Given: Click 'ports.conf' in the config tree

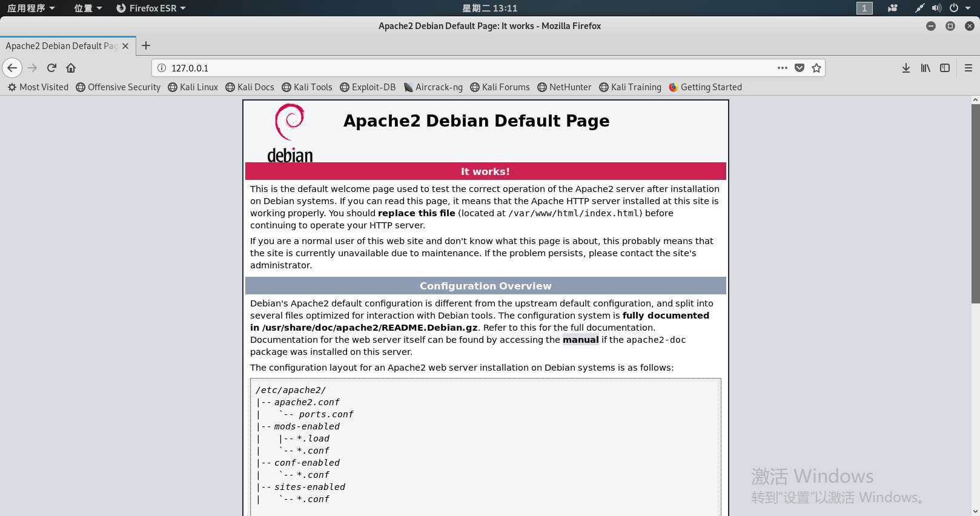Looking at the screenshot, I should point(326,414).
